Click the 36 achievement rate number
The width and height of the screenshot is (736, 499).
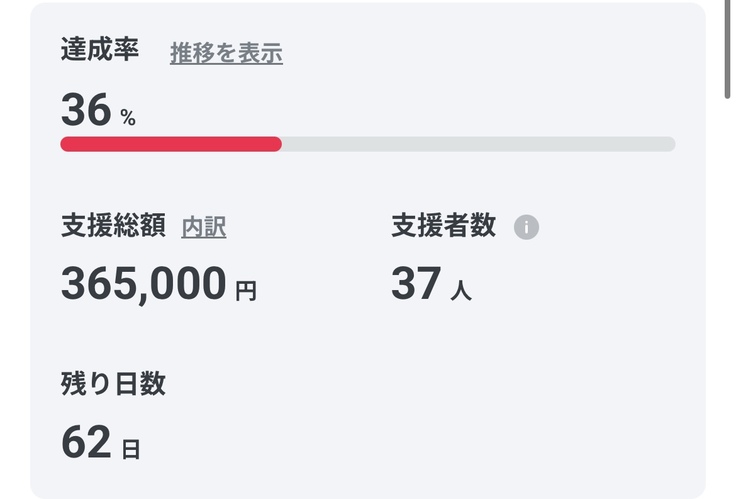(x=86, y=109)
